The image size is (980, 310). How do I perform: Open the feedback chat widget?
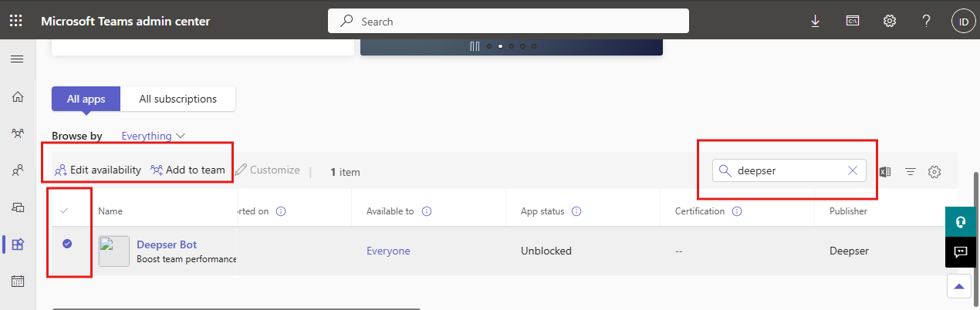[x=961, y=252]
